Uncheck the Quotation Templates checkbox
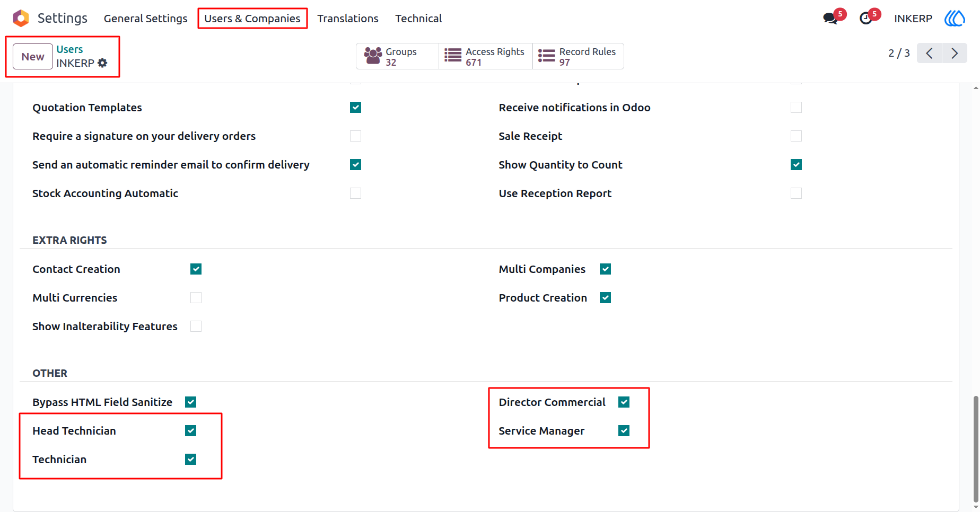The height and width of the screenshot is (512, 980). pos(355,108)
